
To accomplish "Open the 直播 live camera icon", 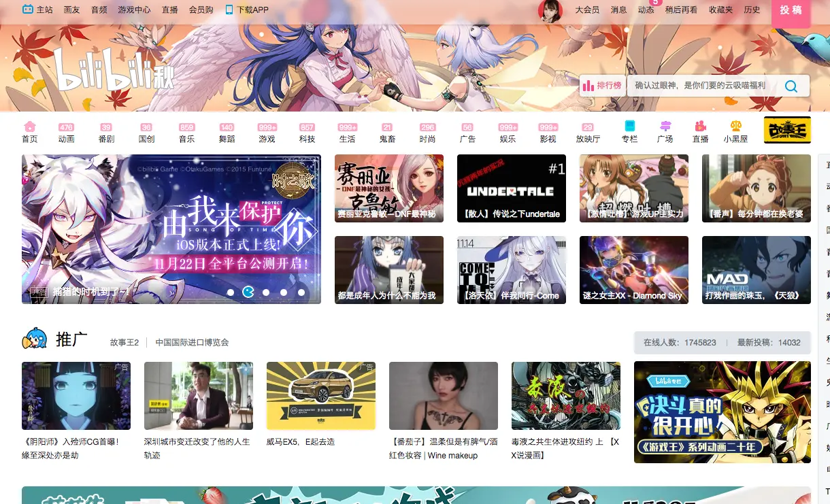I will click(x=700, y=127).
